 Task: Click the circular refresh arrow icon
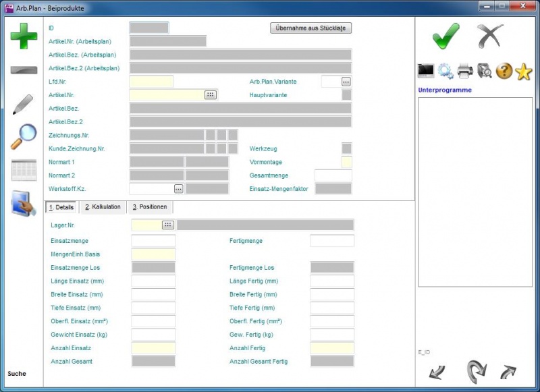tap(477, 370)
